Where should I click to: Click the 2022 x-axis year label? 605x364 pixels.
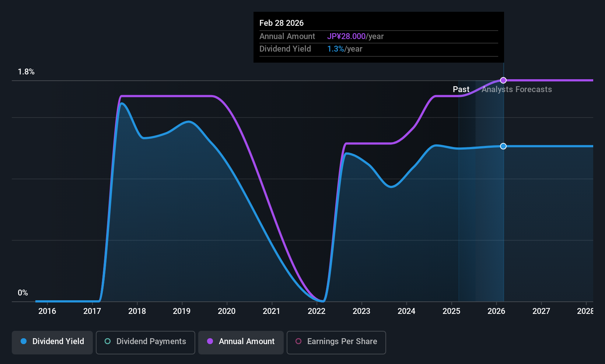tap(317, 311)
